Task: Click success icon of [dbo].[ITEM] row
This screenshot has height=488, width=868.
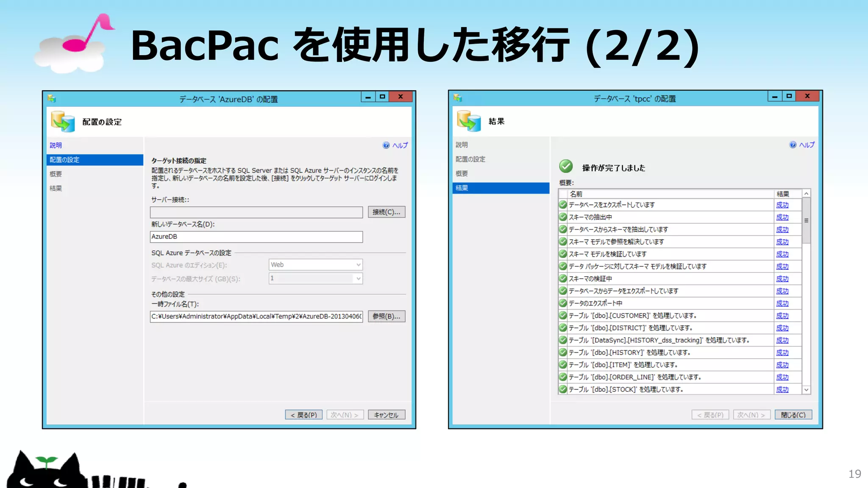Action: (x=563, y=365)
